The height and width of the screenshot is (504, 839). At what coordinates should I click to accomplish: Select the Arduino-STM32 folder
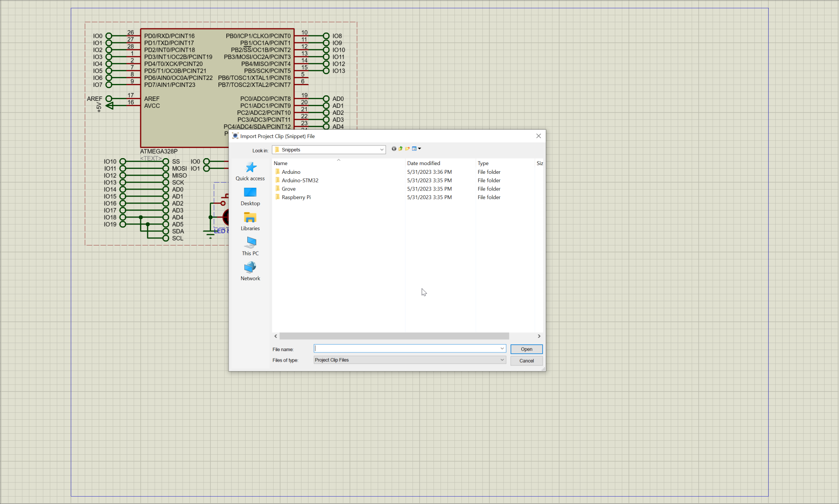tap(300, 180)
